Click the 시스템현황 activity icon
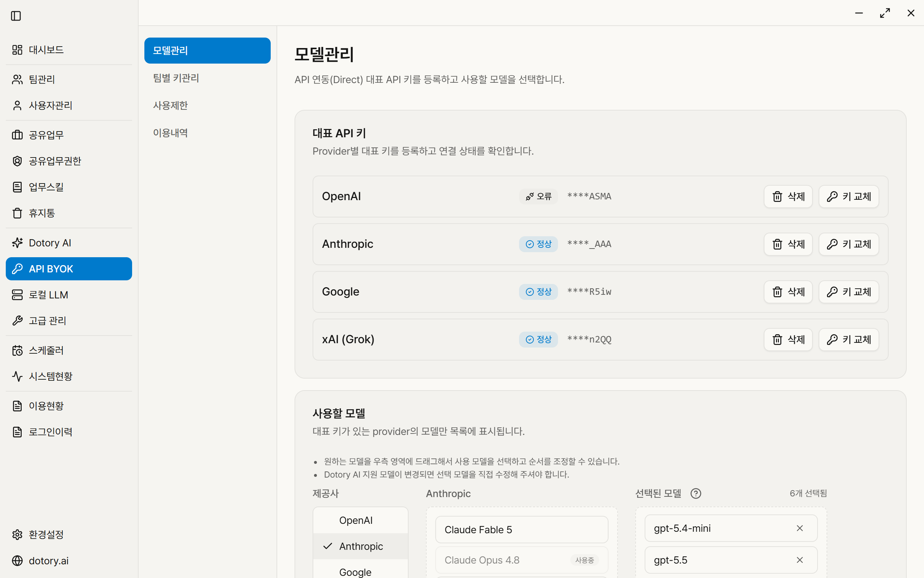The image size is (924, 578). coord(17,376)
